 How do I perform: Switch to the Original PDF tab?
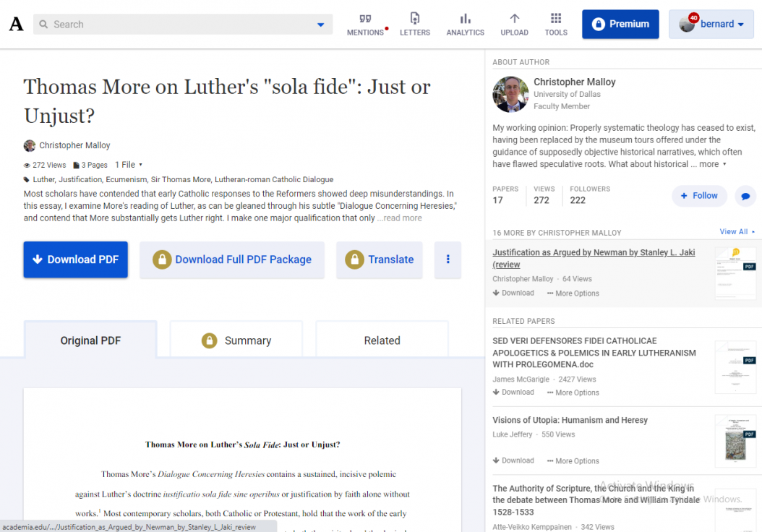90,340
